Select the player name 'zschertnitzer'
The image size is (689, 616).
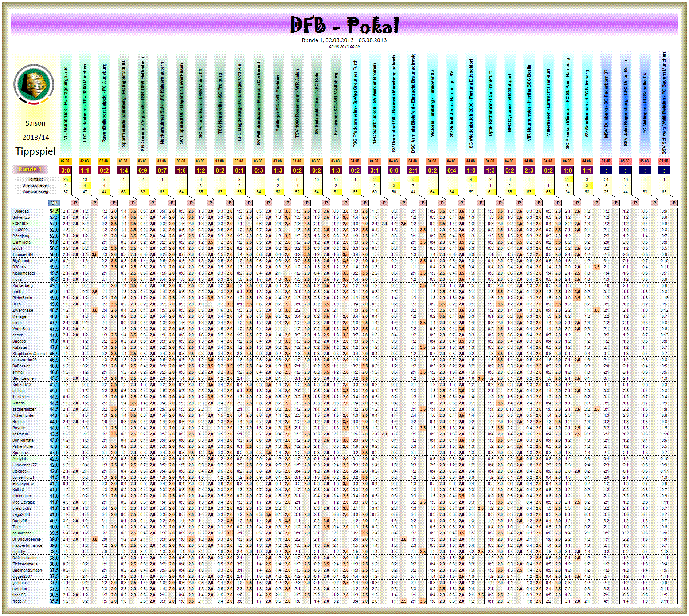click(x=24, y=409)
